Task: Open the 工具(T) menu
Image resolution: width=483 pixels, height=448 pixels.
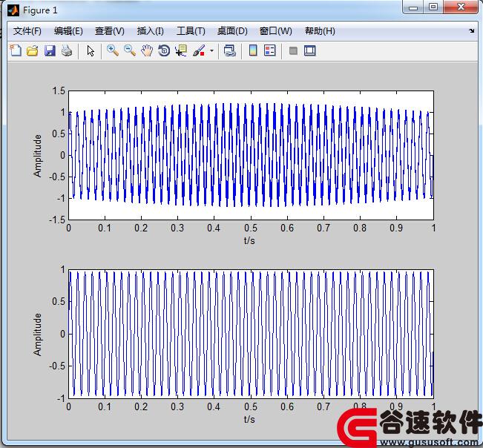Action: click(x=191, y=31)
